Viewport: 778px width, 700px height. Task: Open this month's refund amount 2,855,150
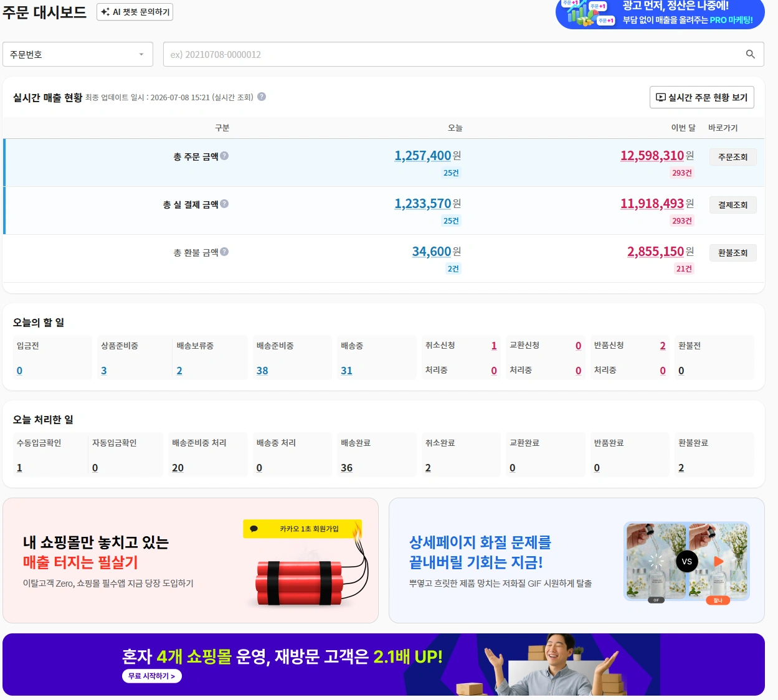point(655,252)
